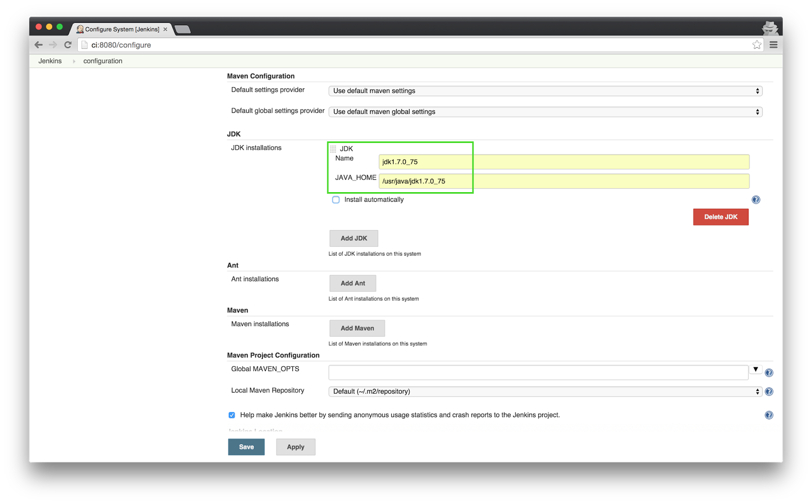The image size is (812, 504).
Task: Click the Jenkins favicon on the tab
Action: coord(80,29)
